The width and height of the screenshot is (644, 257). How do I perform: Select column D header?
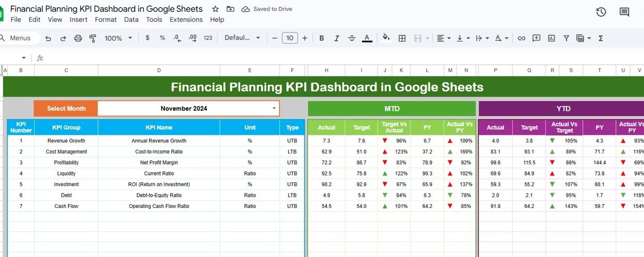159,70
